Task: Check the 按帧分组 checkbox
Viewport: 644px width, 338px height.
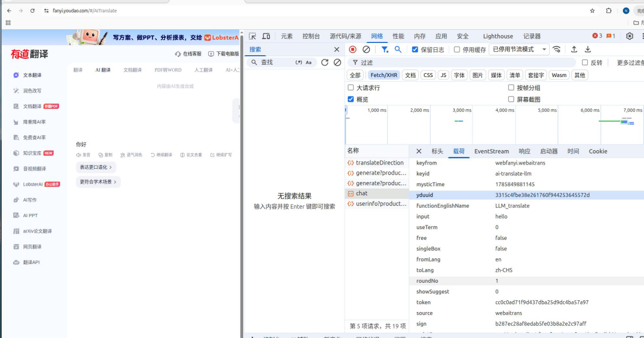Action: 511,88
